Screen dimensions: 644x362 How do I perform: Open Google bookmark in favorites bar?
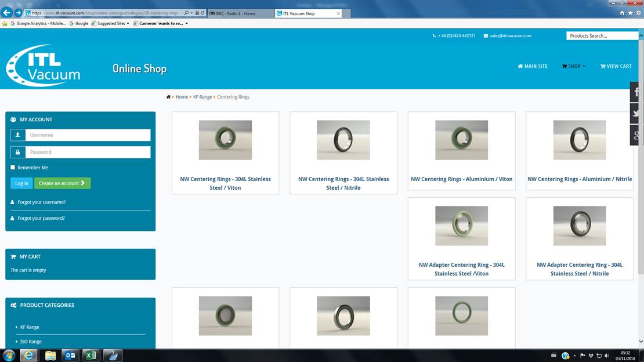(79, 23)
